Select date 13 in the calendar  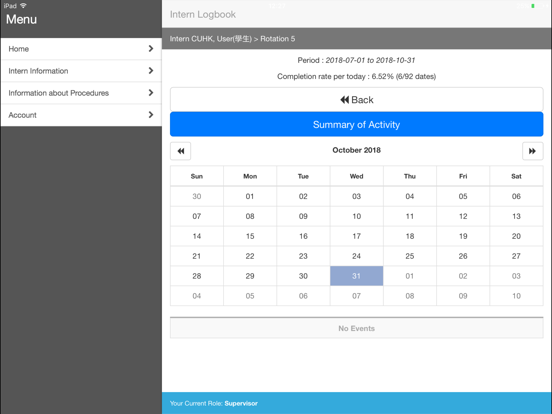point(516,216)
